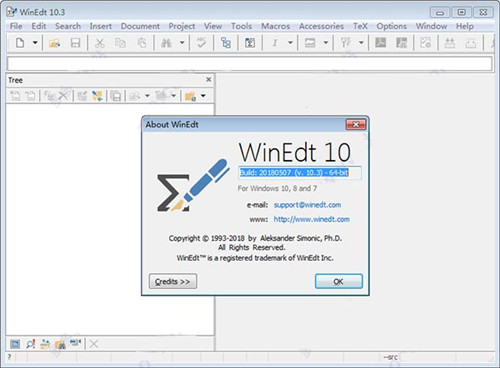Image resolution: width=500 pixels, height=368 pixels.
Task: Expand second grayed dropdown arrow in Tree toolbar
Action: 173,96
